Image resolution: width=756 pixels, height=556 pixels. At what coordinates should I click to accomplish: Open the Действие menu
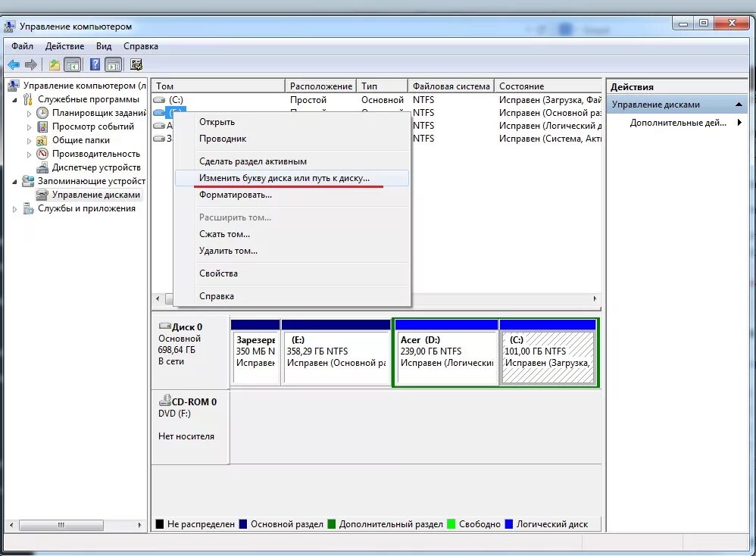64,46
